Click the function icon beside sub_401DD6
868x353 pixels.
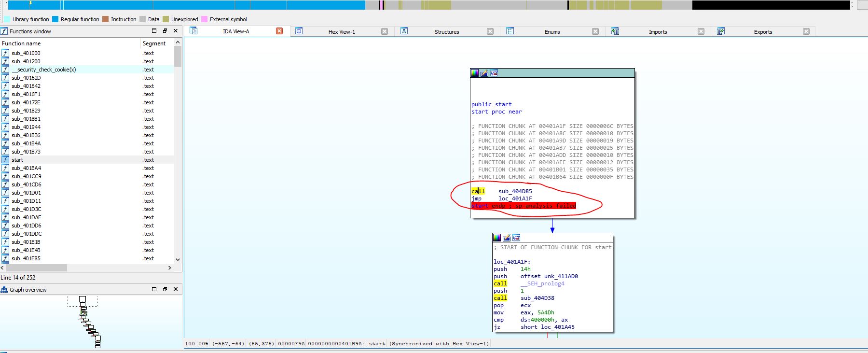(x=5, y=226)
